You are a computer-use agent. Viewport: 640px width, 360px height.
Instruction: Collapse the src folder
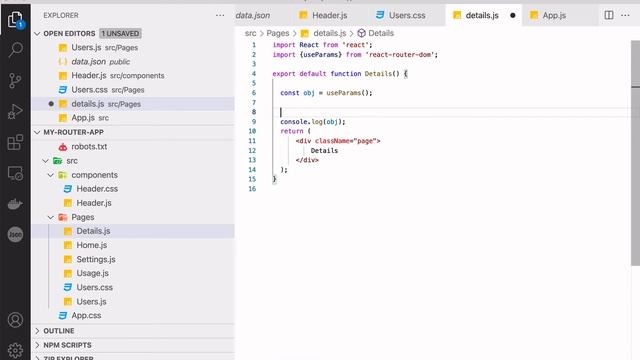45,161
